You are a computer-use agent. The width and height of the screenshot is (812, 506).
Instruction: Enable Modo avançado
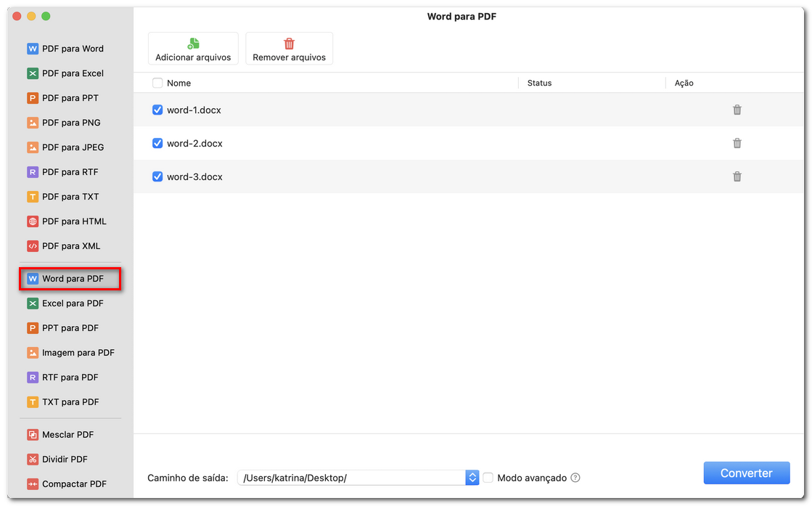pyautogui.click(x=488, y=478)
